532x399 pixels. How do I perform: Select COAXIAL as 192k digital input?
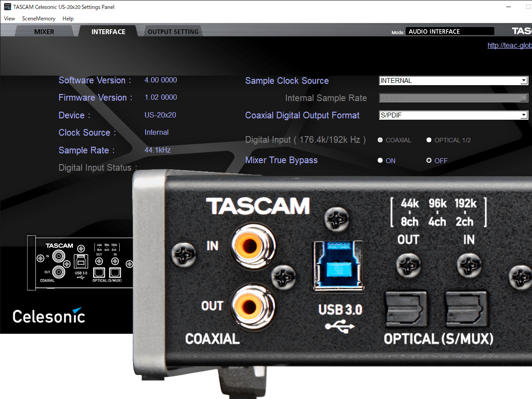(x=380, y=140)
